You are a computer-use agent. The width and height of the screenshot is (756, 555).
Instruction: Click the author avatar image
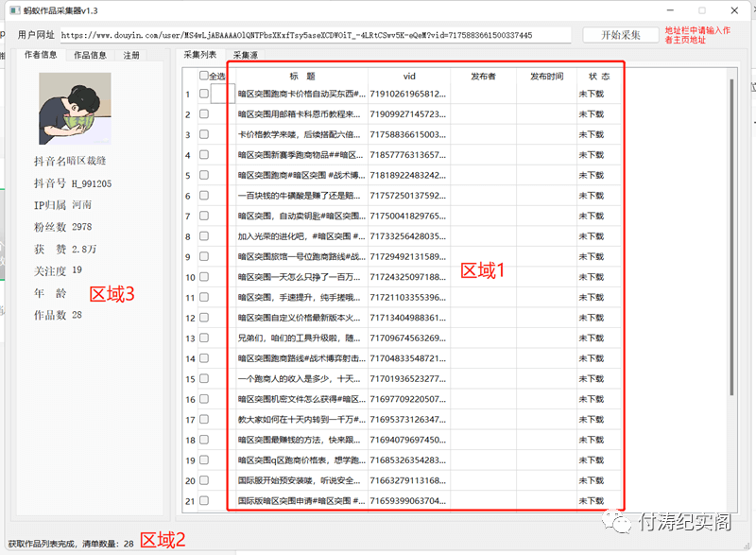point(75,109)
